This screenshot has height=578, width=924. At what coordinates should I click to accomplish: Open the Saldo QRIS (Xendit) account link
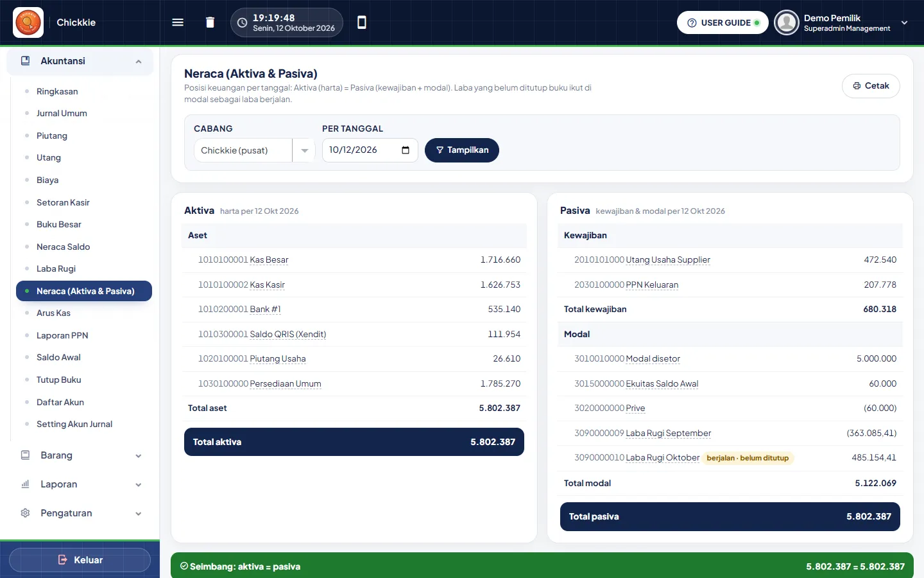point(287,335)
